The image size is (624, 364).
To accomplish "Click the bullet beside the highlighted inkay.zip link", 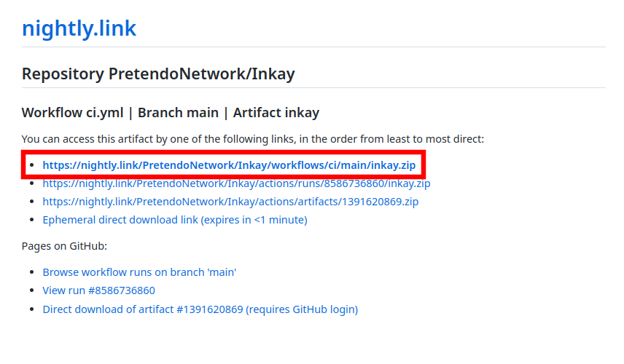I will (32, 165).
